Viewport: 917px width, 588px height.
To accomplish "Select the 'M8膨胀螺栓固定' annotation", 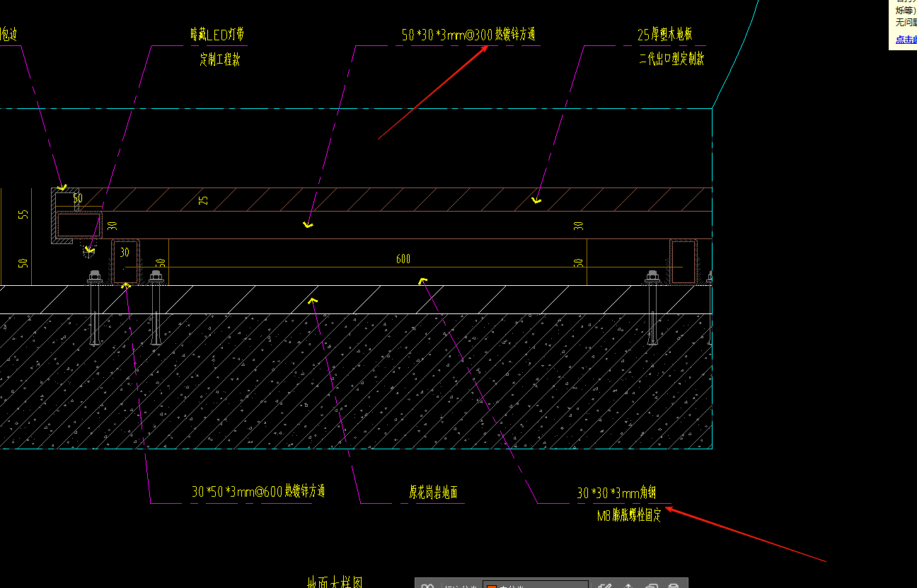I will pyautogui.click(x=629, y=517).
